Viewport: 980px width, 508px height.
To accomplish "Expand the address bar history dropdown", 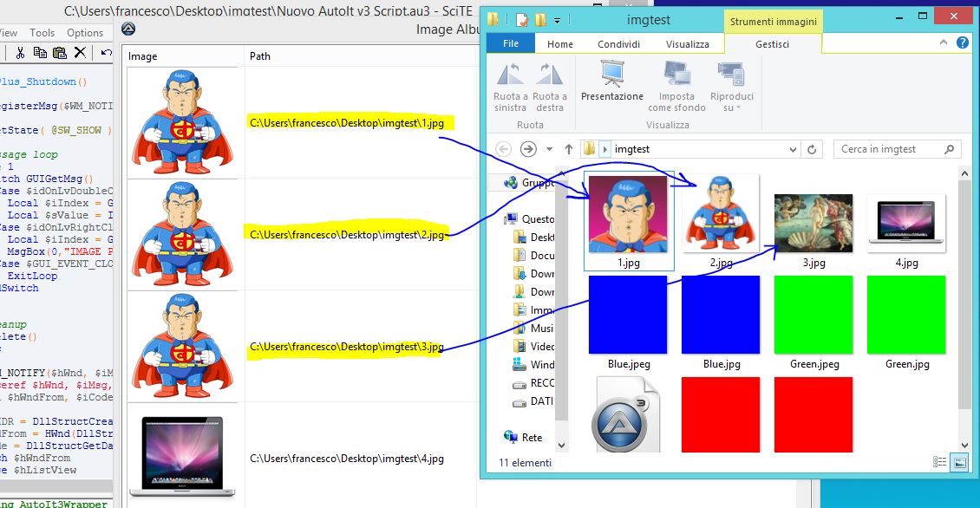I will (x=793, y=149).
